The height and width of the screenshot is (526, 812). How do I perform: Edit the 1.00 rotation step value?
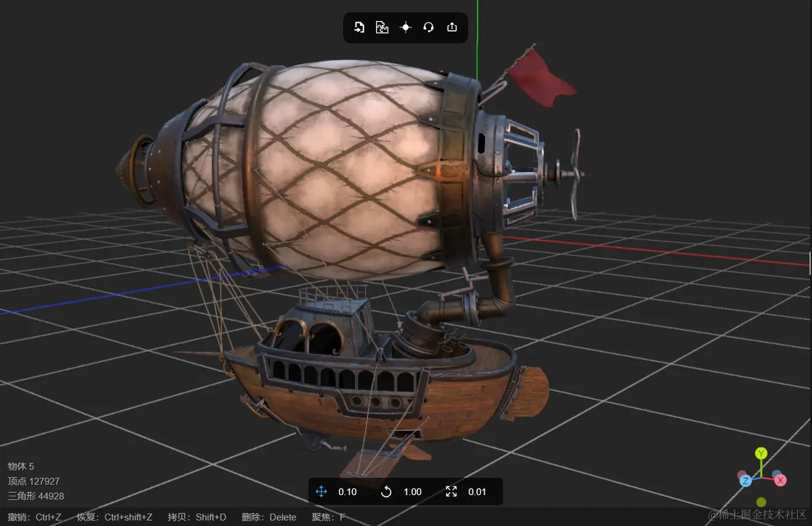pyautogui.click(x=412, y=492)
